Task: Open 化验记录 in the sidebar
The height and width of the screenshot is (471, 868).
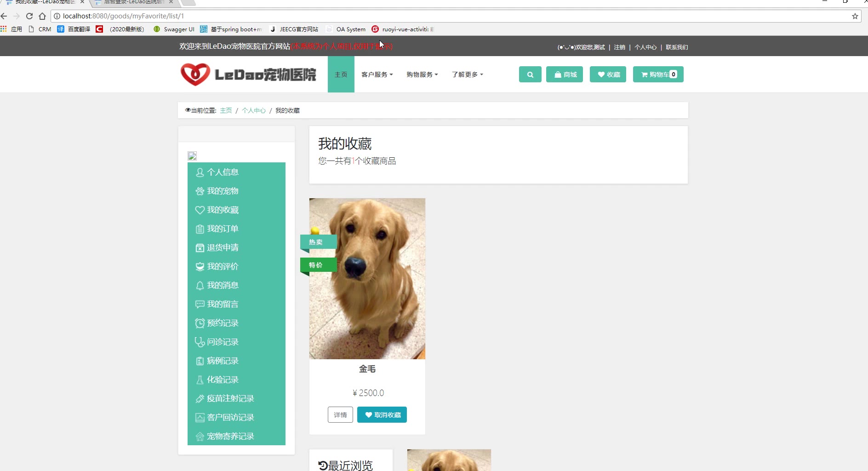Action: click(236, 379)
